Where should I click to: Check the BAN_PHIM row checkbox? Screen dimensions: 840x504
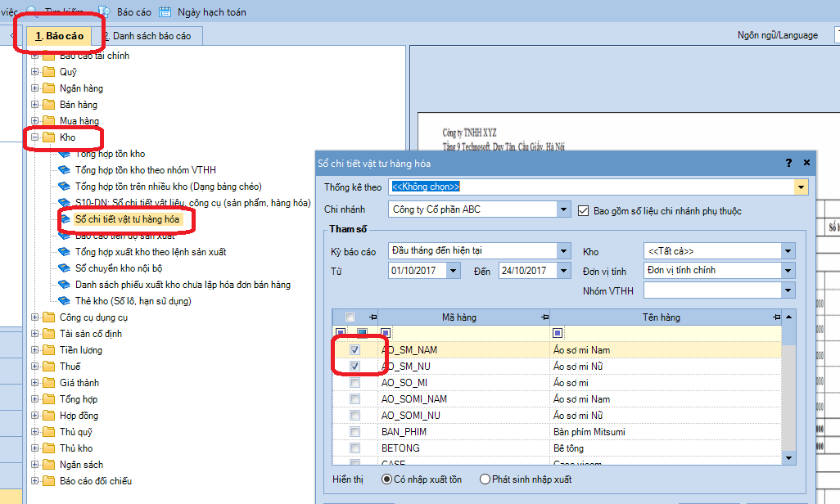point(355,432)
